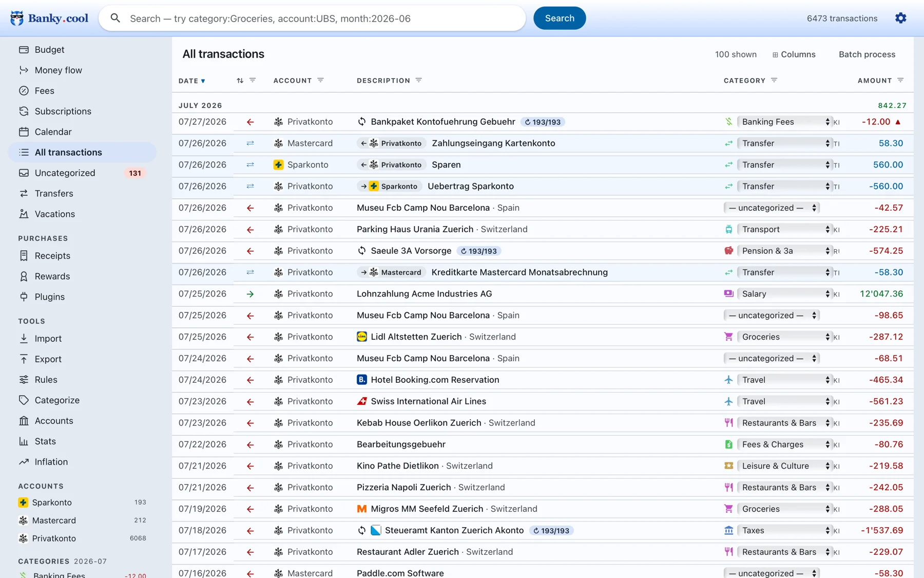Open the Transport category dropdown

point(784,229)
